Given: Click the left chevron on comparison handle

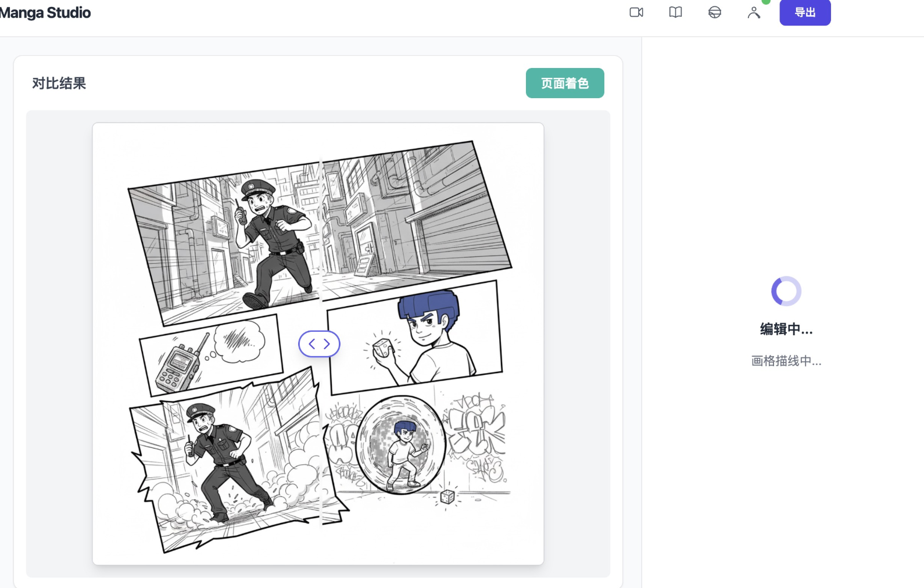Looking at the screenshot, I should click(x=312, y=344).
